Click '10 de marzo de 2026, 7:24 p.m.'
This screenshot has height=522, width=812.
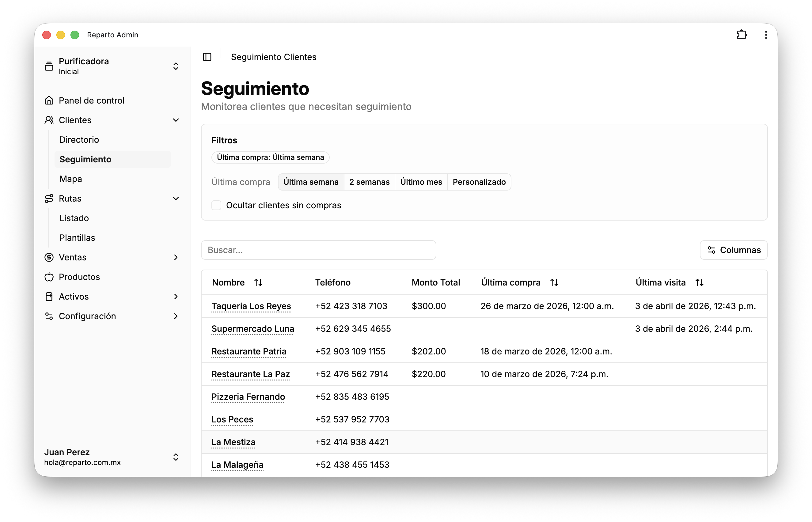544,374
